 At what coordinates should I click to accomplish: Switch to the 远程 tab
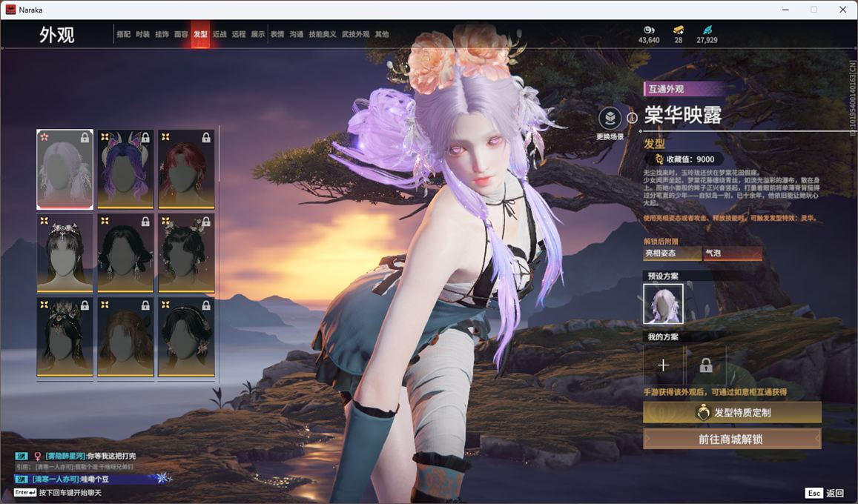239,34
